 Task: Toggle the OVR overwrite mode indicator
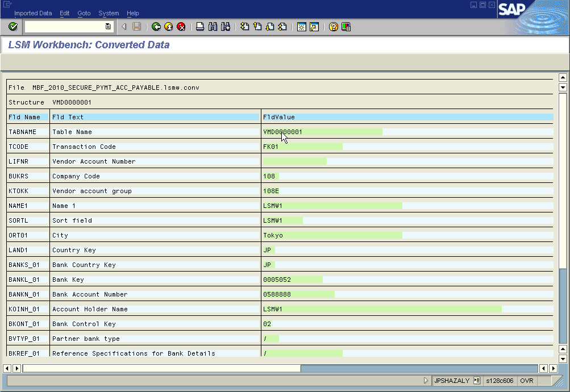(527, 381)
